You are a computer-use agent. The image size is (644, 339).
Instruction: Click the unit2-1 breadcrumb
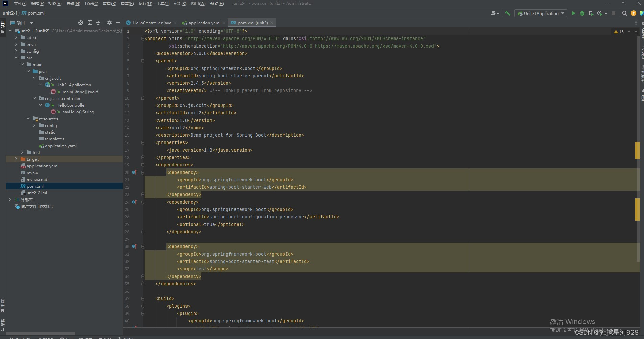pyautogui.click(x=10, y=13)
